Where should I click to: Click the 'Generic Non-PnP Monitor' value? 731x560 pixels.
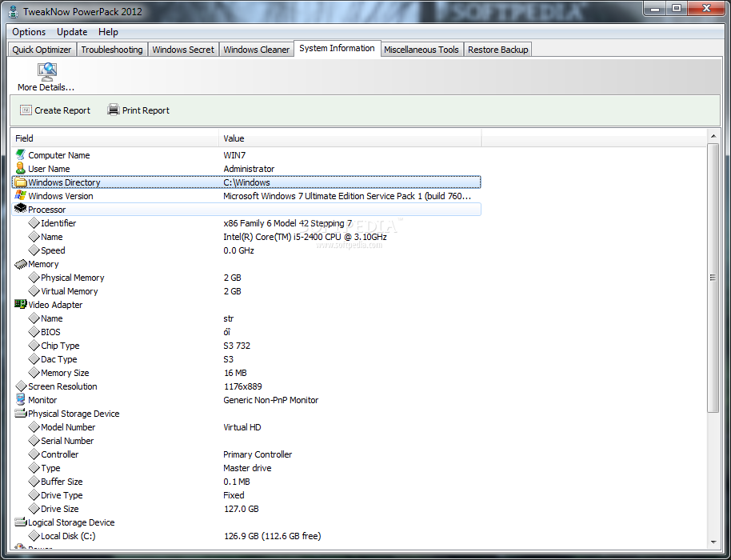point(271,400)
